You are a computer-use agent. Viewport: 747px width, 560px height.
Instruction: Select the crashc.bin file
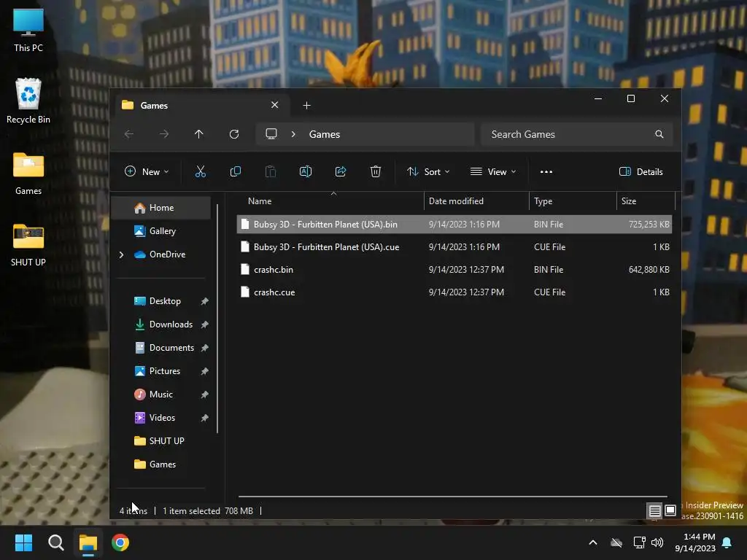click(x=454, y=270)
